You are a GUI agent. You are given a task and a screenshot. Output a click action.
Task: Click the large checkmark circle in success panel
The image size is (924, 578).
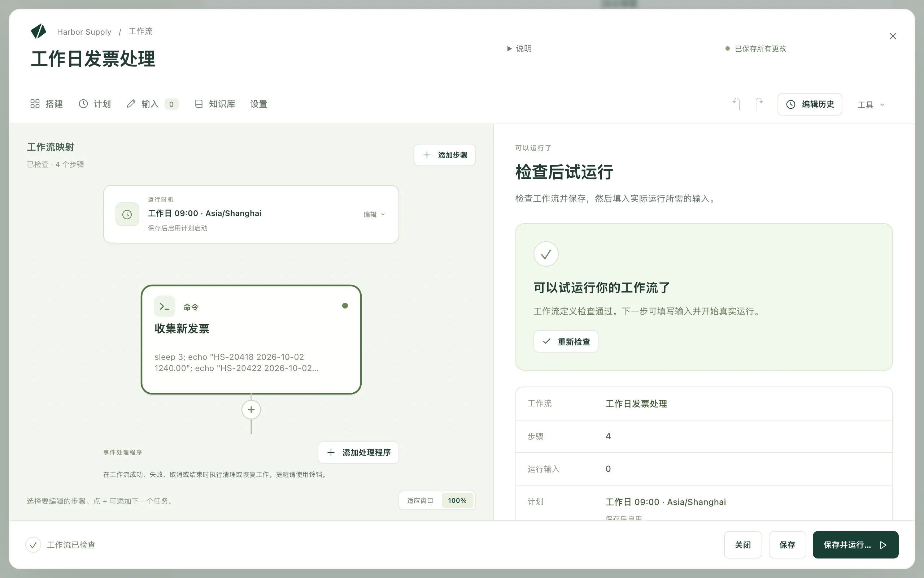point(546,254)
